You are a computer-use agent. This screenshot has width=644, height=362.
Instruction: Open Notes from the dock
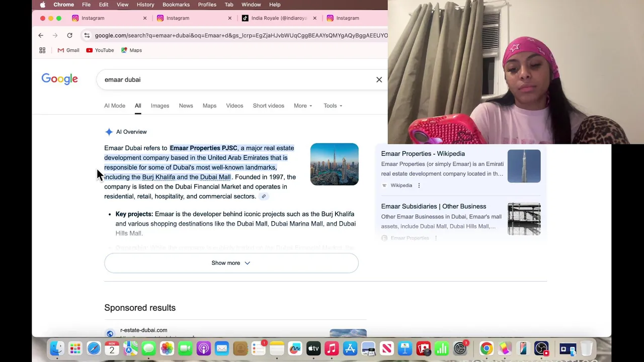(277, 348)
